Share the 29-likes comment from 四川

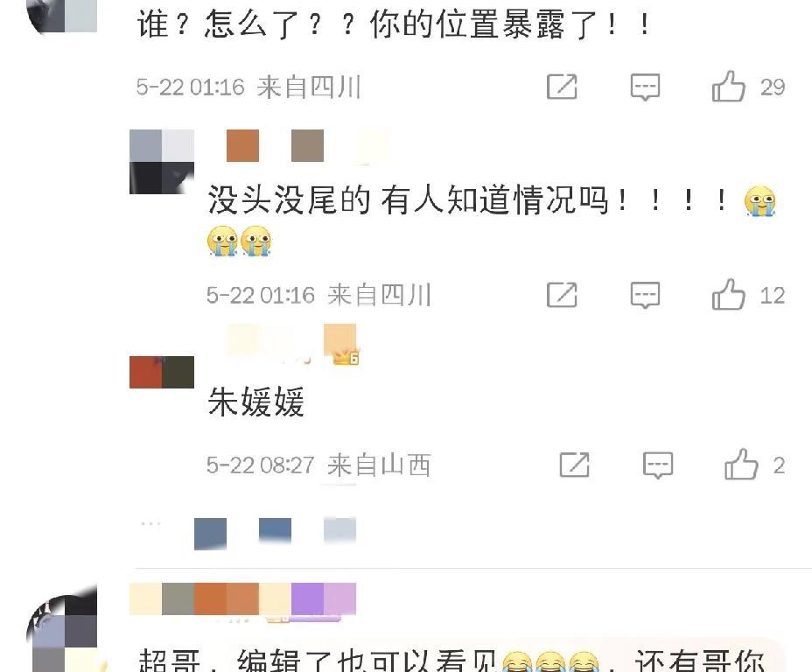[562, 87]
